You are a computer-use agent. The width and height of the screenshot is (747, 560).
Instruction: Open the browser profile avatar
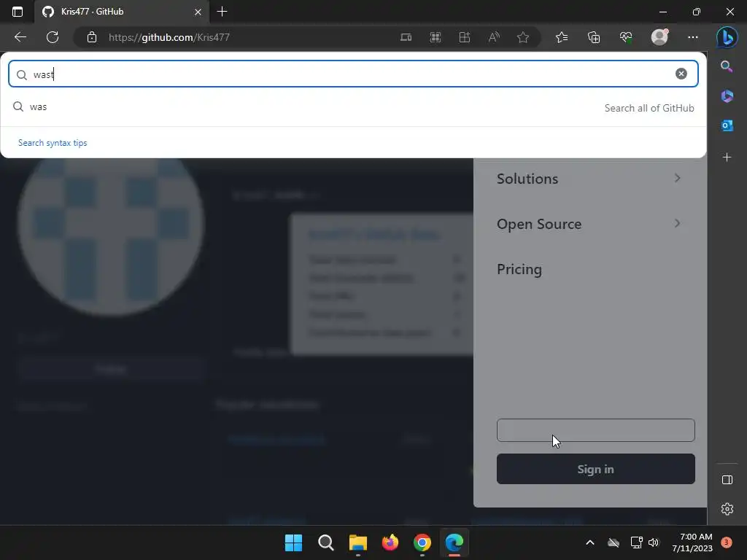(x=659, y=37)
